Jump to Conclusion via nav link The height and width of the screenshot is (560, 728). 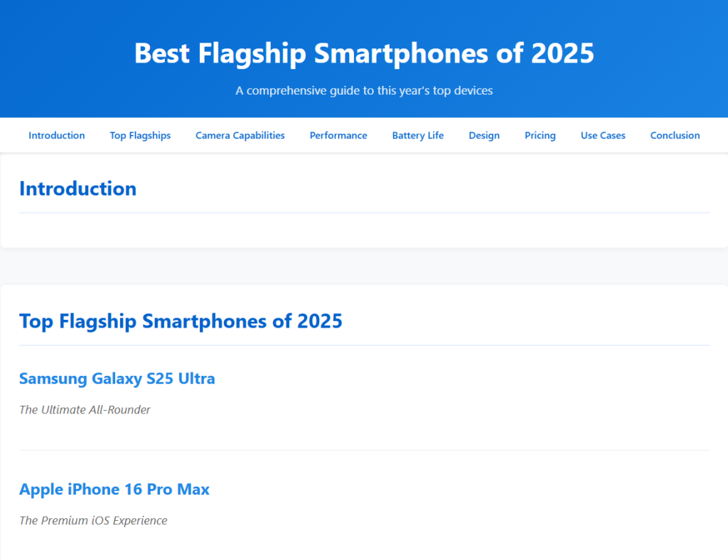(x=675, y=136)
